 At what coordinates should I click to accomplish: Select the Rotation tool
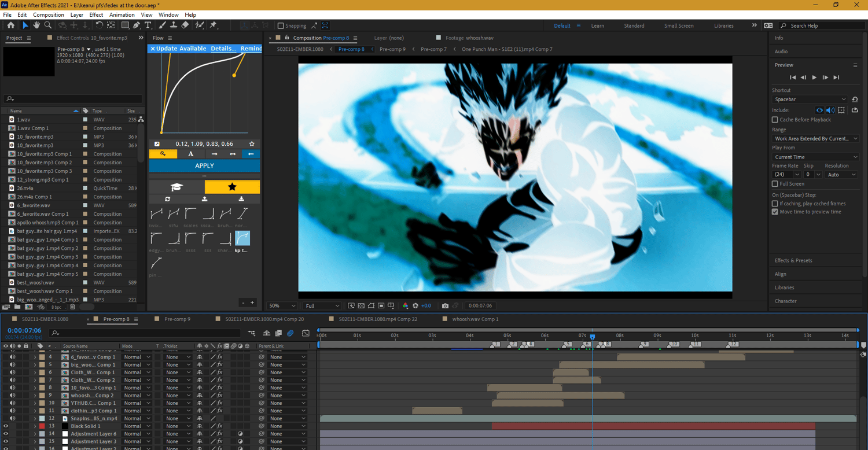click(x=100, y=25)
